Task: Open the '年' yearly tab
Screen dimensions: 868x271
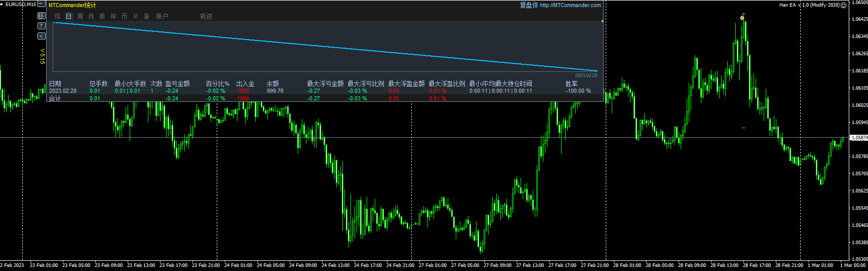Action: 113,16
